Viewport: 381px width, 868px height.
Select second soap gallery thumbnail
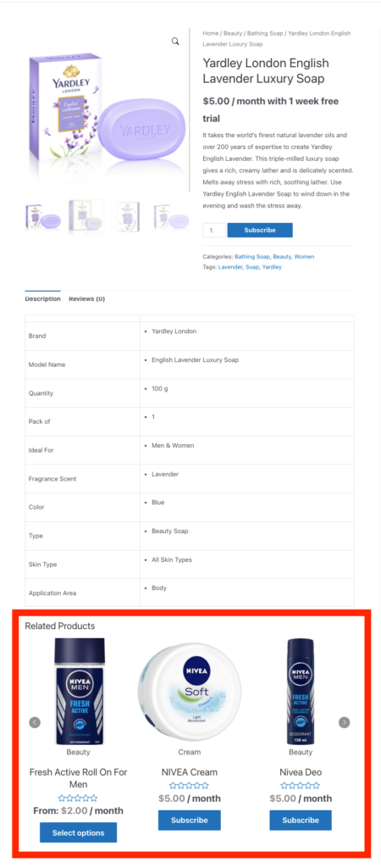pyautogui.click(x=86, y=217)
